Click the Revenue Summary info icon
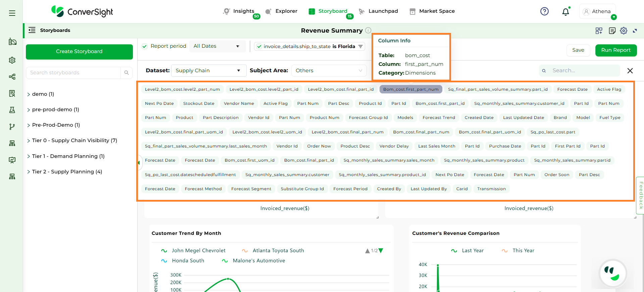 [x=368, y=30]
